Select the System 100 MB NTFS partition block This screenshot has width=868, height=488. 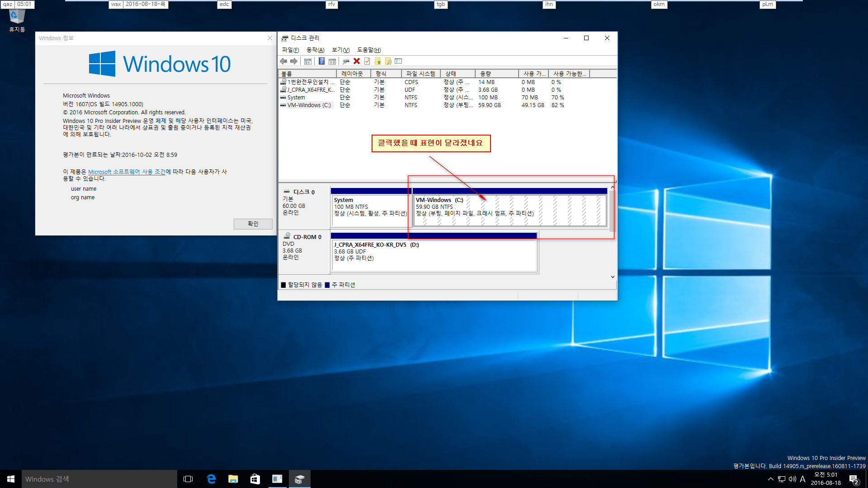click(371, 208)
